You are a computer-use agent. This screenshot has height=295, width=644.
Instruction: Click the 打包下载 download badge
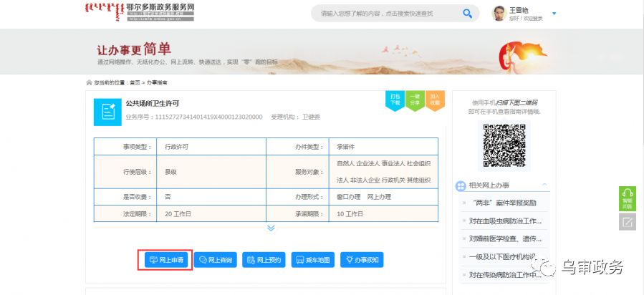(x=395, y=100)
